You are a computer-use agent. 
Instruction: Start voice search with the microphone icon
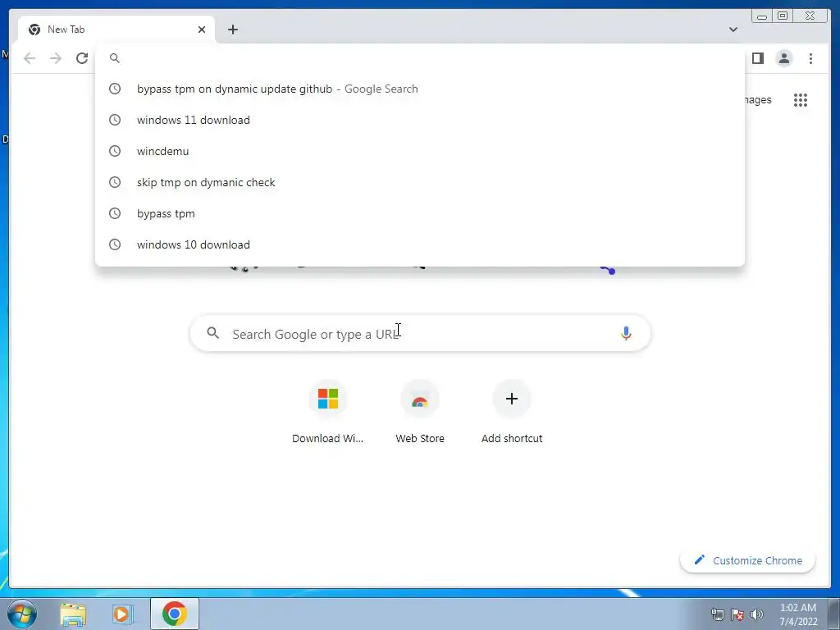coord(626,333)
